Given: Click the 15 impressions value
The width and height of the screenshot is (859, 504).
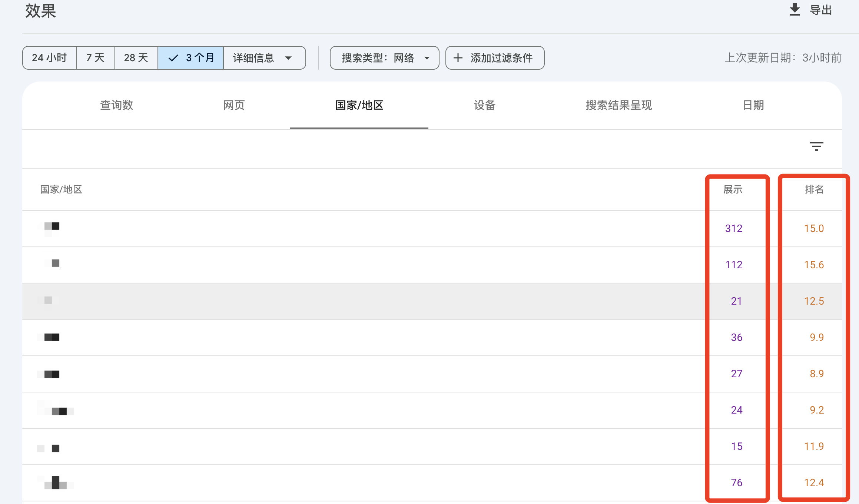Looking at the screenshot, I should pos(736,446).
